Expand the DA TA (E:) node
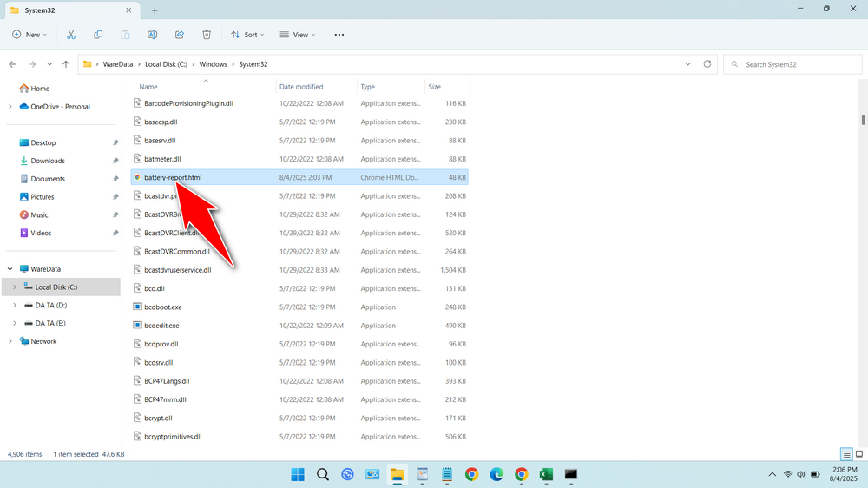868x488 pixels. [15, 324]
